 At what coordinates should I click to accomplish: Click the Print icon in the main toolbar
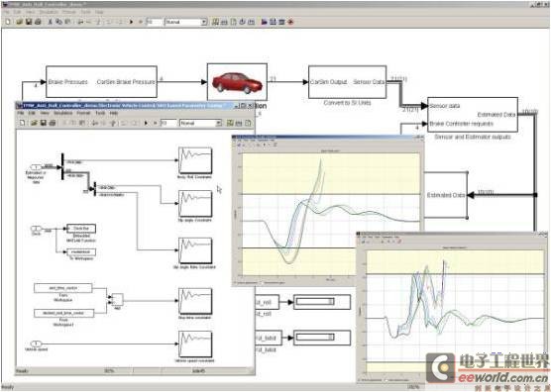38,22
